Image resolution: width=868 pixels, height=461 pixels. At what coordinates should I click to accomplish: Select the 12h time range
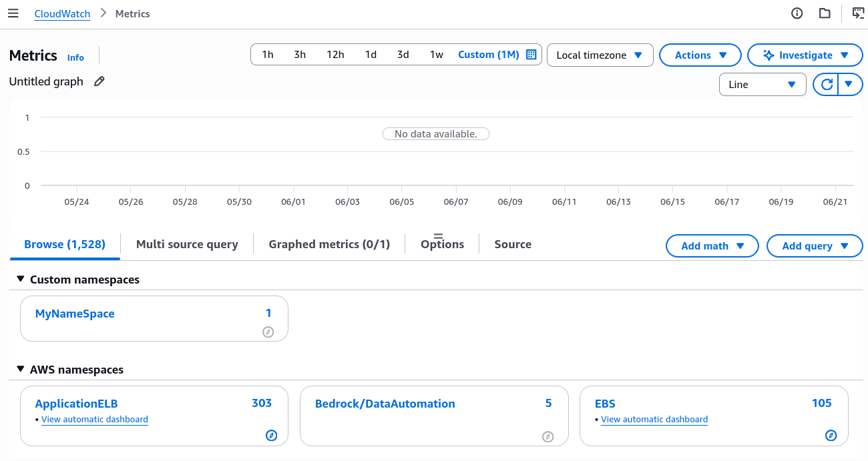click(335, 55)
